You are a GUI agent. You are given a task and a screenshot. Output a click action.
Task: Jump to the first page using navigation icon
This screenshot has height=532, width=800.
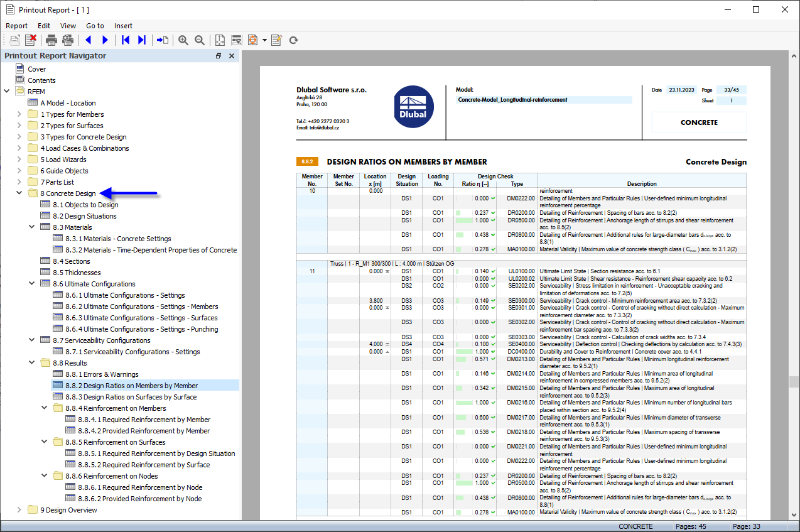126,40
